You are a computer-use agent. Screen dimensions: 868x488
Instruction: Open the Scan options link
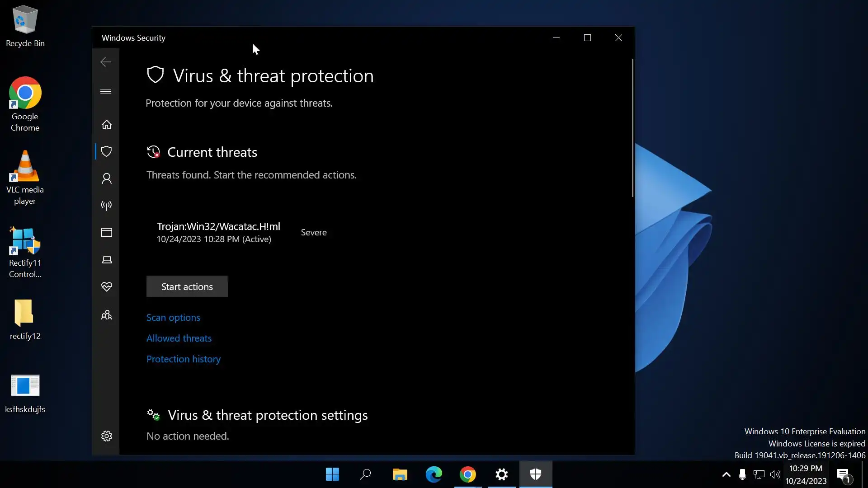[173, 318]
